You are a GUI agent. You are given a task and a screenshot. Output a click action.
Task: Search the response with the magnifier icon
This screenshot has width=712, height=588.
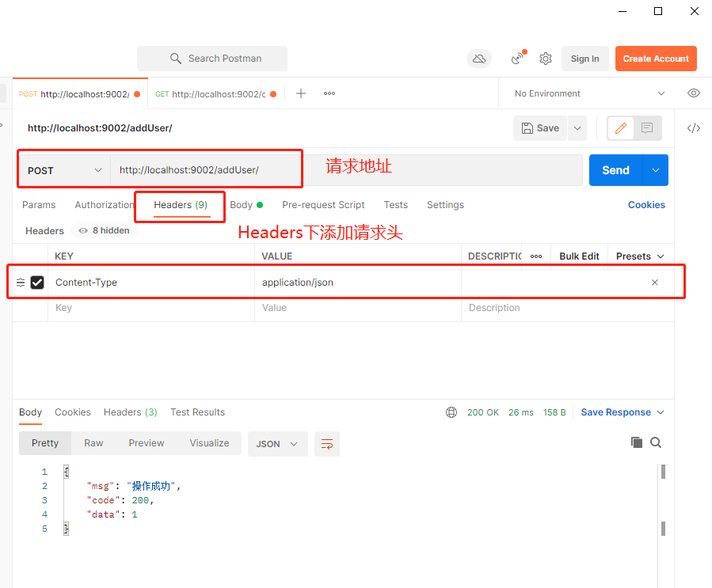(655, 442)
